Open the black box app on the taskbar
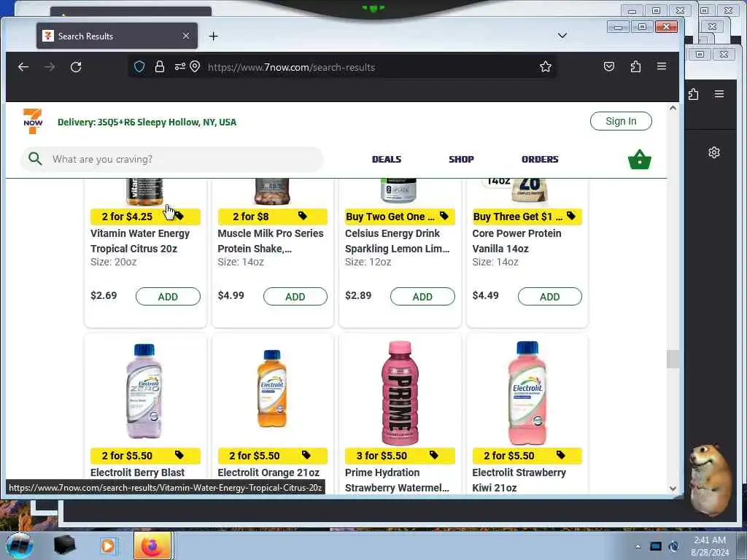The height and width of the screenshot is (560, 747). point(64,545)
